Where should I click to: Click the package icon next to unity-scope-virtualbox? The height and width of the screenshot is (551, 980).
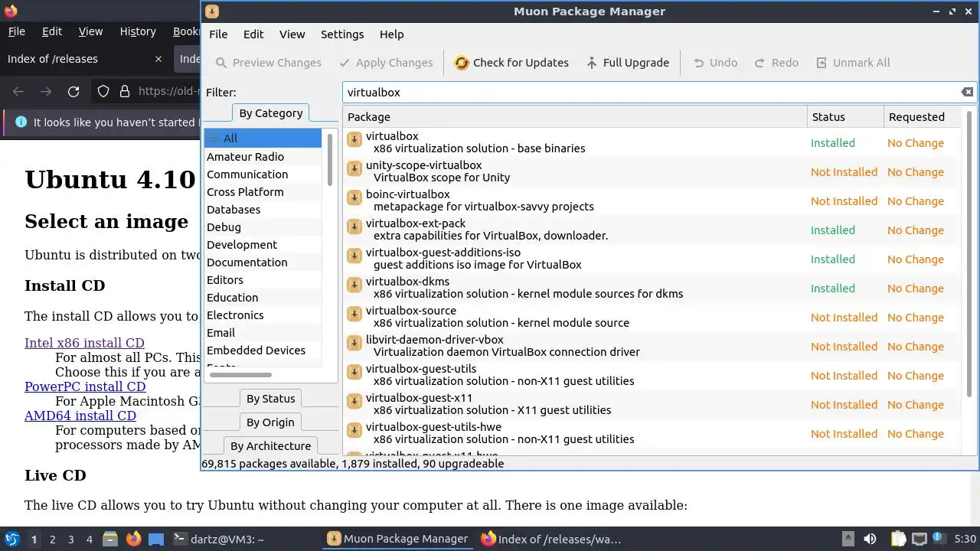[x=354, y=168]
